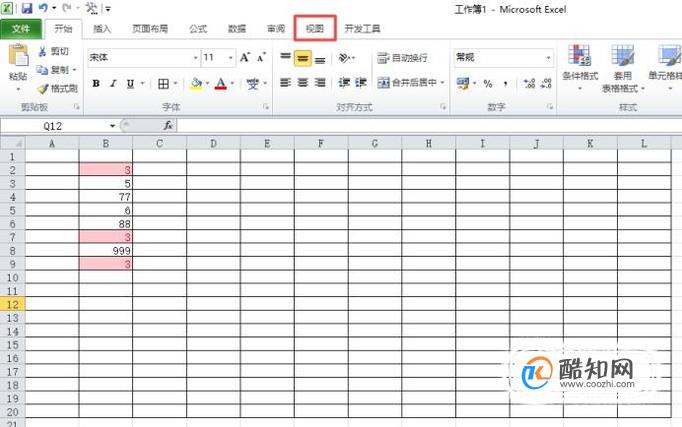
Task: Customize Quick Access Toolbar dropdown
Action: click(108, 9)
